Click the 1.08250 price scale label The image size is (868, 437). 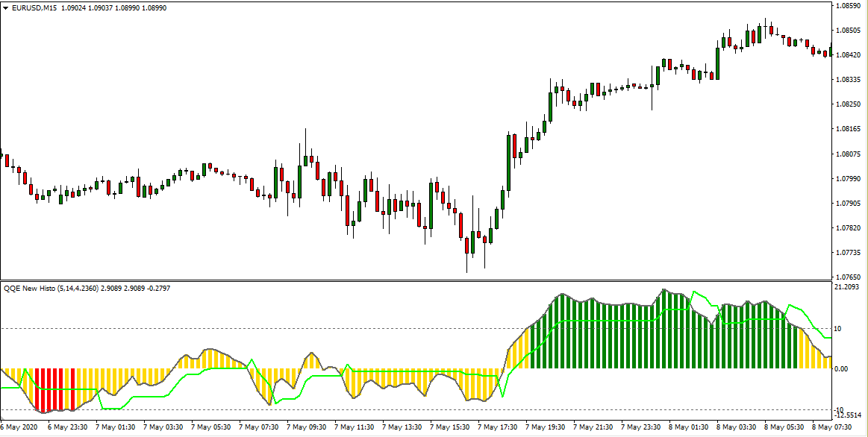(x=849, y=104)
